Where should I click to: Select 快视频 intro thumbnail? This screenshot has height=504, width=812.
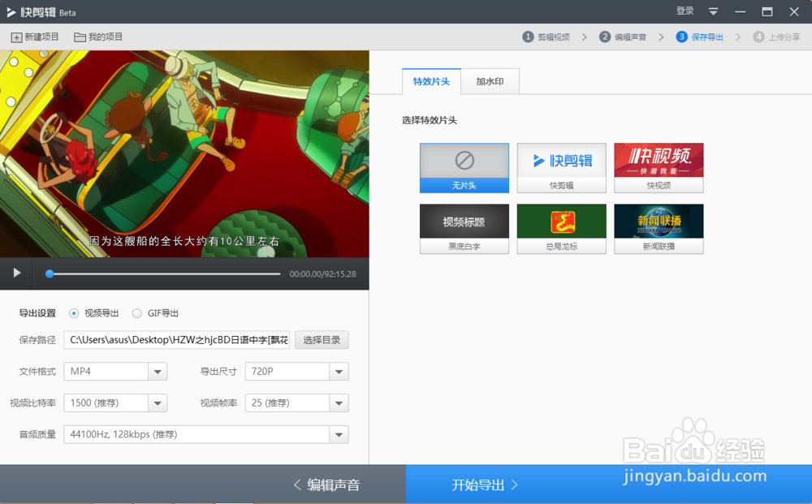coord(659,168)
